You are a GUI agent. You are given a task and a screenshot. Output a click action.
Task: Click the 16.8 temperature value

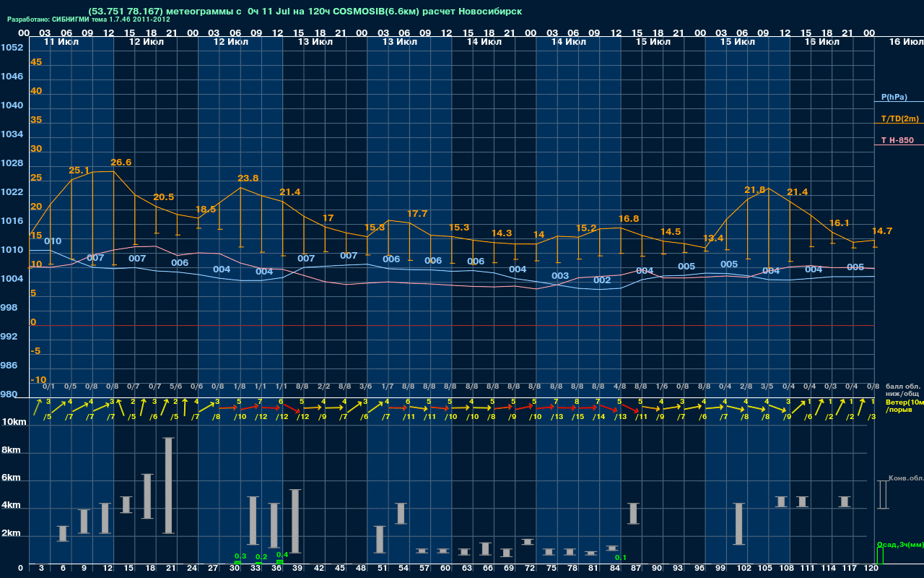point(629,219)
